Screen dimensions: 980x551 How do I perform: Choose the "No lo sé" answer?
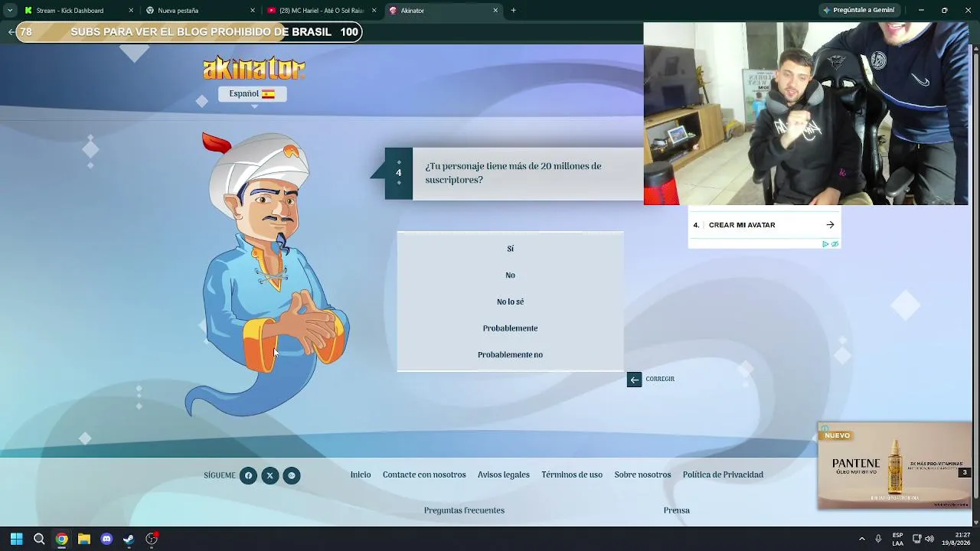(510, 302)
